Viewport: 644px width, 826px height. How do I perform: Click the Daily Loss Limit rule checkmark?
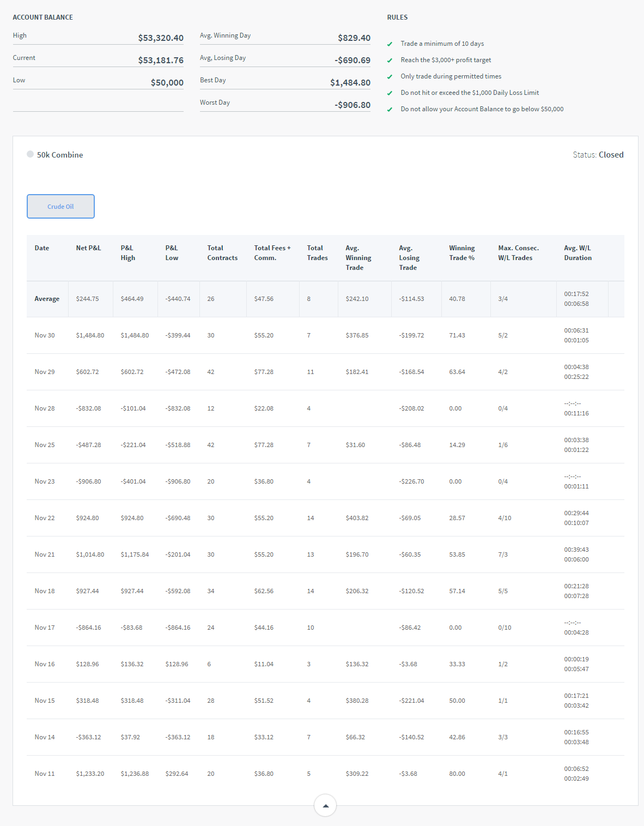pos(390,93)
